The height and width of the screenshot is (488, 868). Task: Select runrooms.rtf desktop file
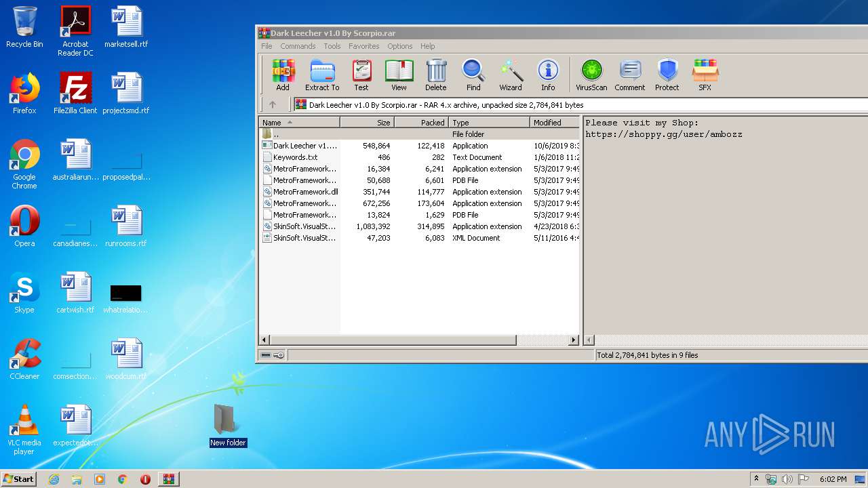126,226
